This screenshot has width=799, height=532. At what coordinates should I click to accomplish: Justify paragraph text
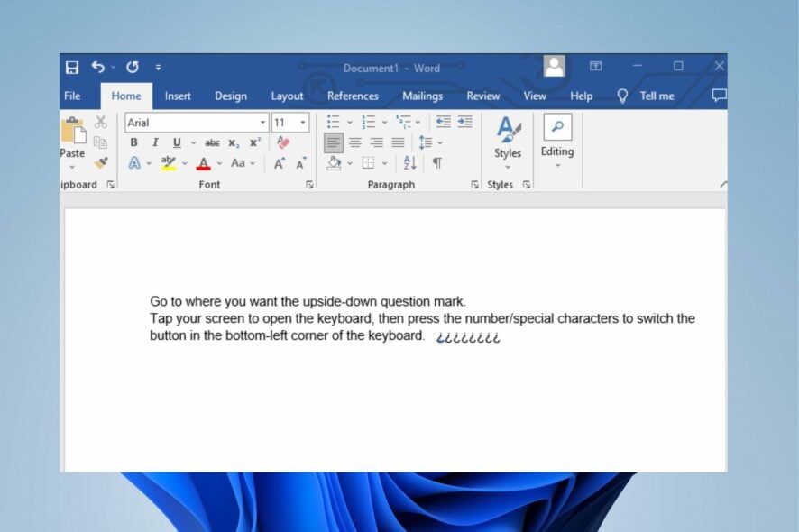pyautogui.click(x=398, y=142)
